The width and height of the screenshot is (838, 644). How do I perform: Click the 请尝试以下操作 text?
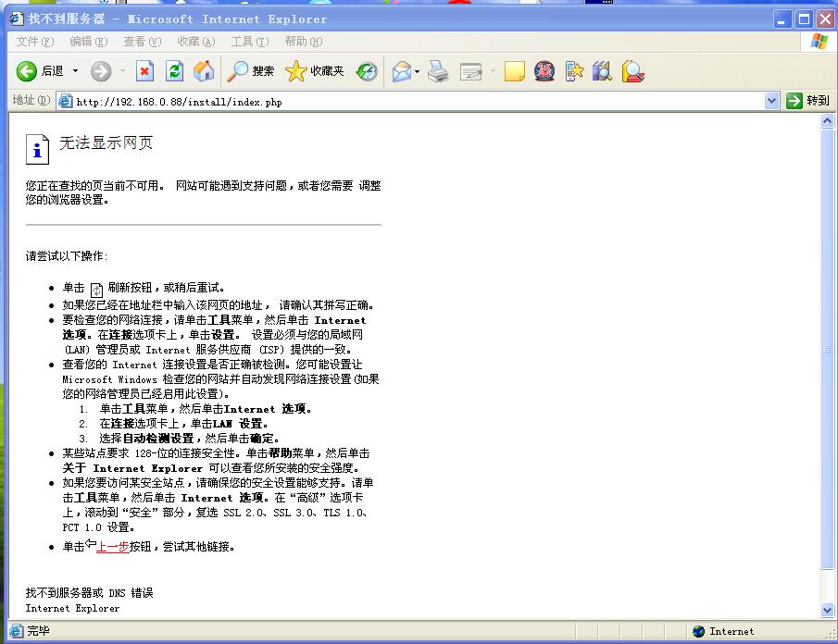67,256
